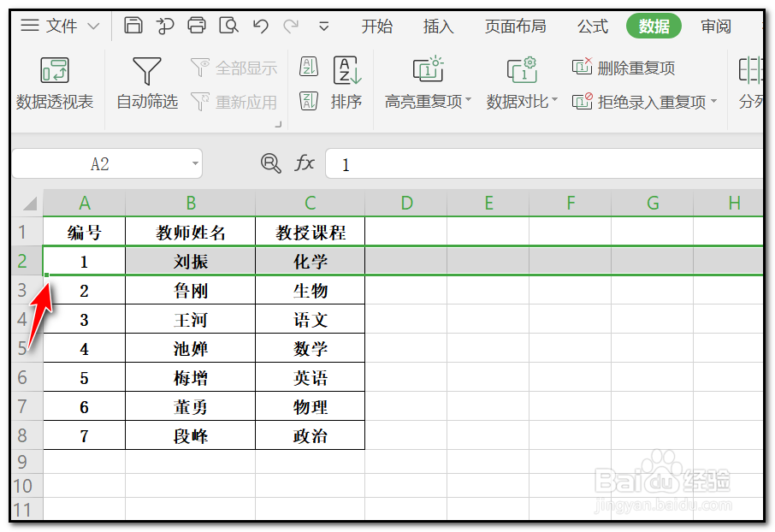775x532 pixels.
Task: Click the undo arrow
Action: (x=261, y=25)
